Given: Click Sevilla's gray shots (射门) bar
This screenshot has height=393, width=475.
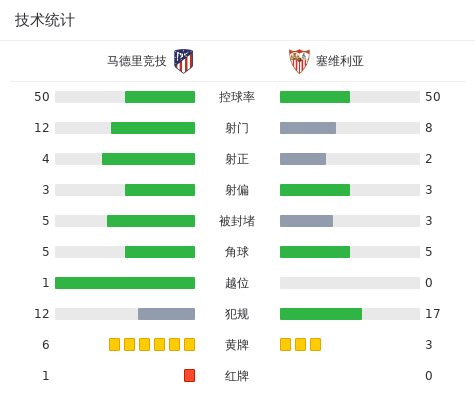Looking at the screenshot, I should tap(308, 128).
